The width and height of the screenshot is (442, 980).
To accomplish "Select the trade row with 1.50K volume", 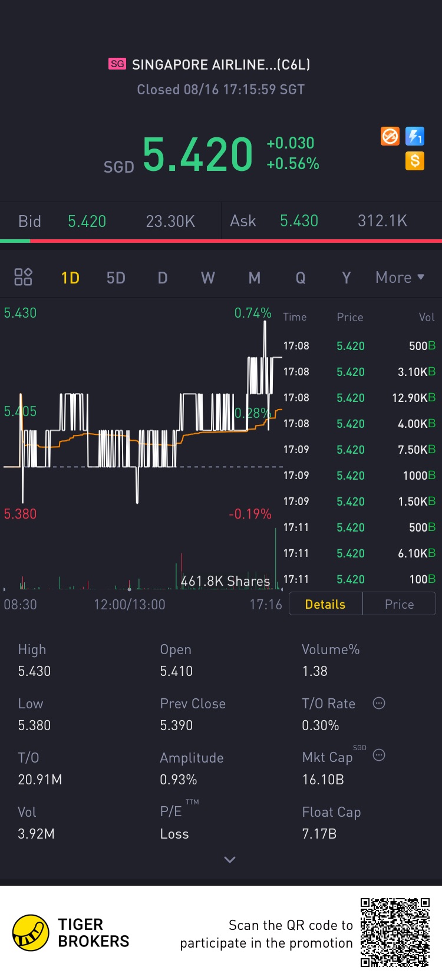I will 359,501.
